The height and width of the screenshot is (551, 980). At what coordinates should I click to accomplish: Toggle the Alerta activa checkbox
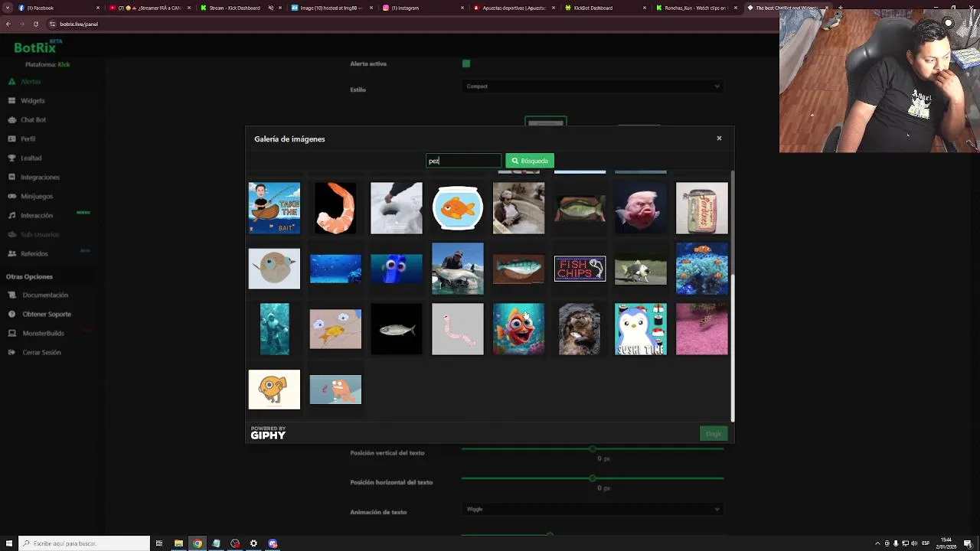point(466,64)
